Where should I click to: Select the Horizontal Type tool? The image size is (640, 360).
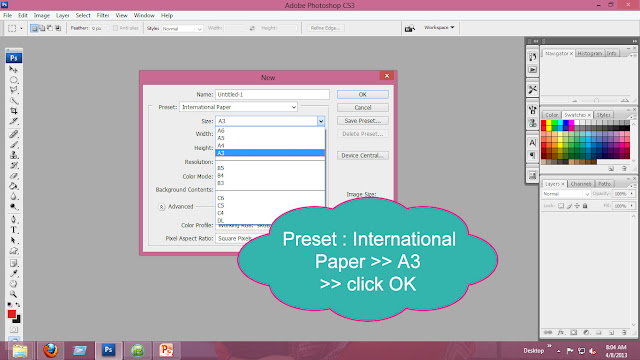click(x=13, y=230)
